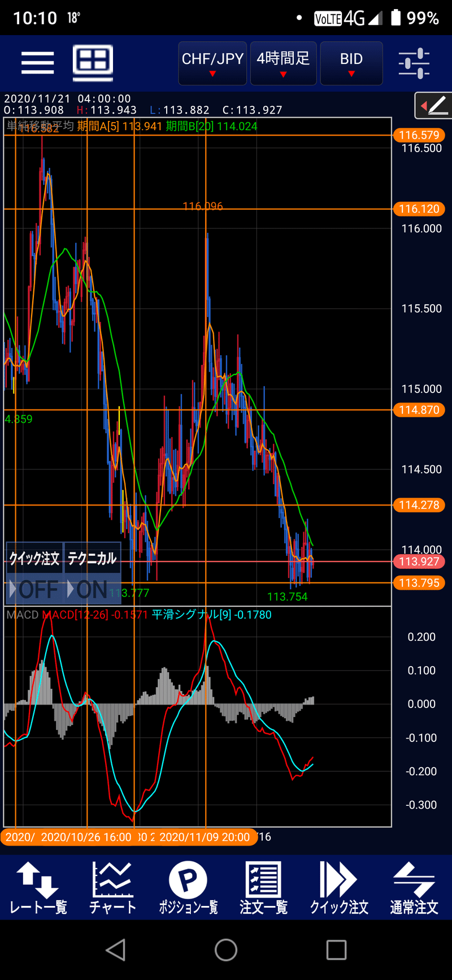
Task: Open クイック注文 from bottom navigation
Action: point(339,888)
